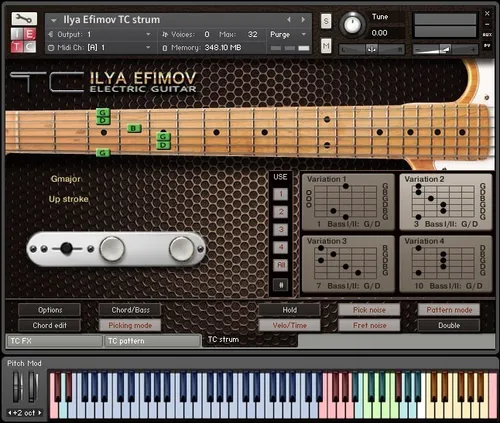Click the pickup selector switch knob
The width and height of the screenshot is (500, 423).
[66, 248]
